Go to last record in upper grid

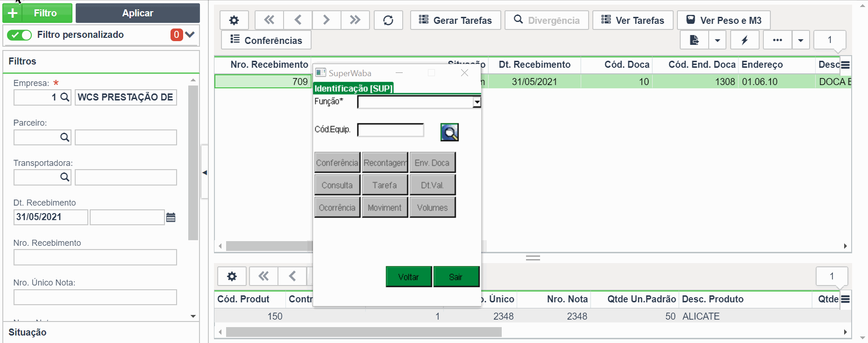(x=355, y=20)
